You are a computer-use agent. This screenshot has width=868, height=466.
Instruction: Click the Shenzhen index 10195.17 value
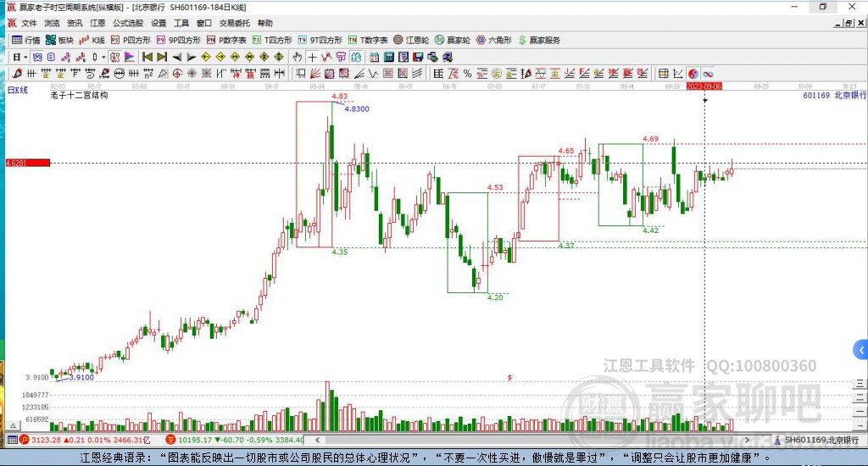point(195,440)
